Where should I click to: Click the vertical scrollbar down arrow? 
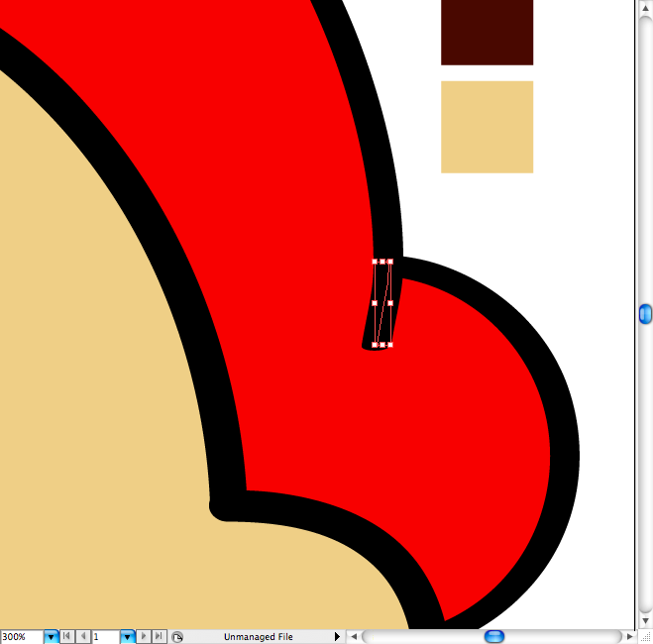[645, 621]
